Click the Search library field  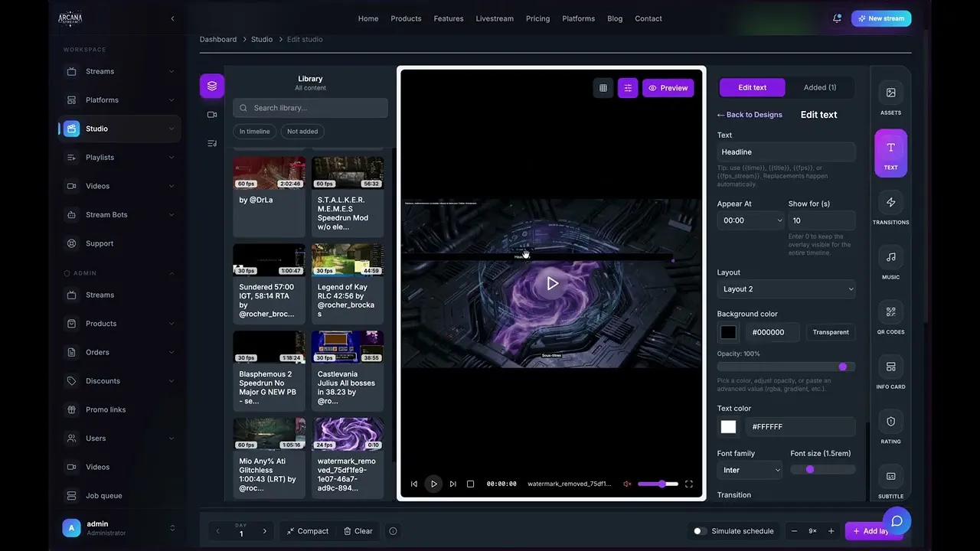310,108
